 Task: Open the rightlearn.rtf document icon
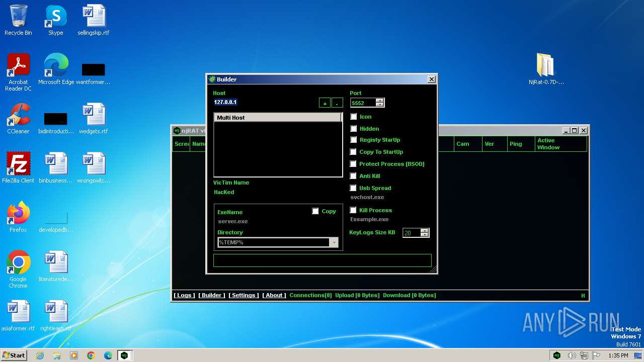point(56,316)
